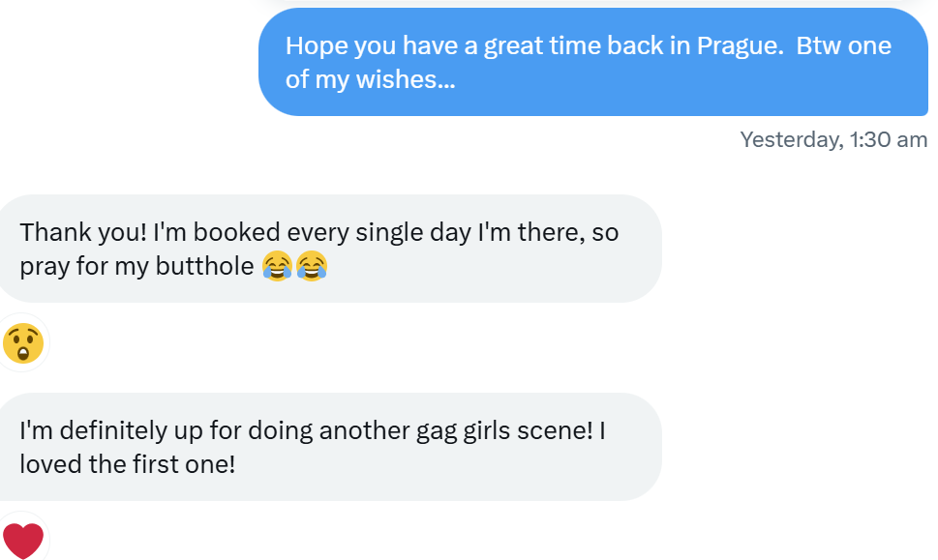Click the "Yesterday, 1:30 am" timestamp
This screenshot has width=938, height=560.
pos(833,139)
